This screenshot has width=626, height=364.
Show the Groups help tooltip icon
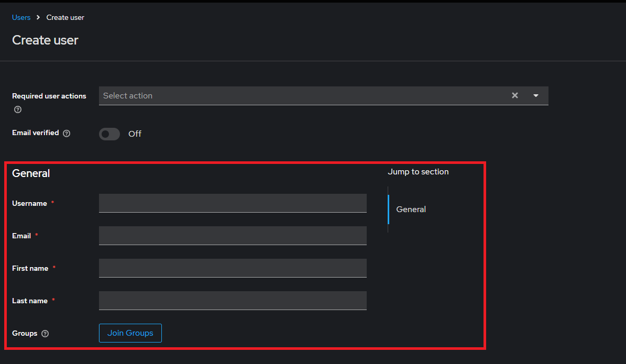(45, 334)
